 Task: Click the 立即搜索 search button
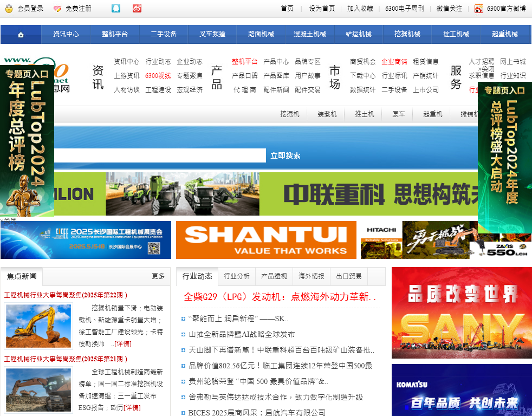286,156
